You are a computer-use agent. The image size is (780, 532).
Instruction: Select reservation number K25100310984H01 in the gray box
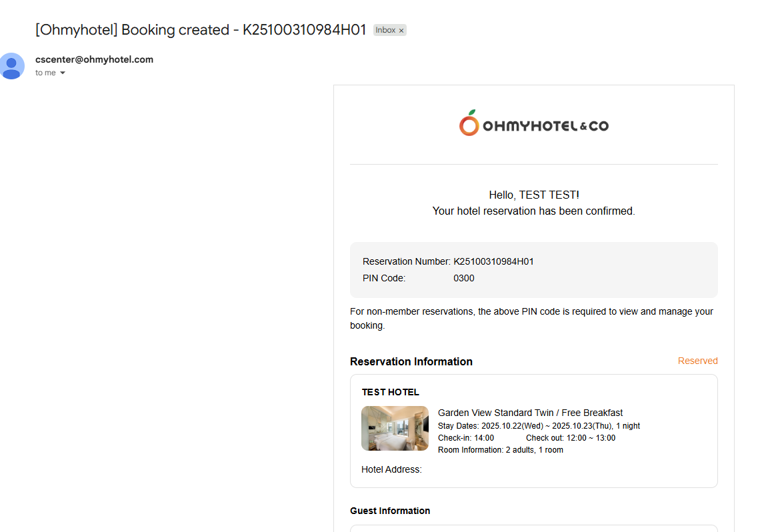pos(493,261)
